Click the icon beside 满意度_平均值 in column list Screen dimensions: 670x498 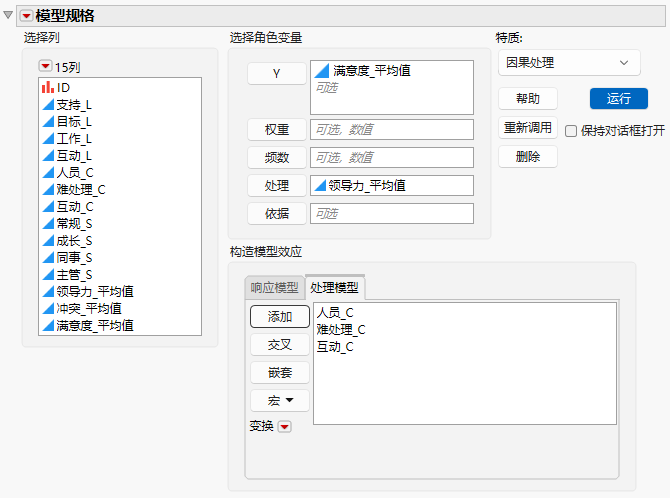pyautogui.click(x=48, y=326)
